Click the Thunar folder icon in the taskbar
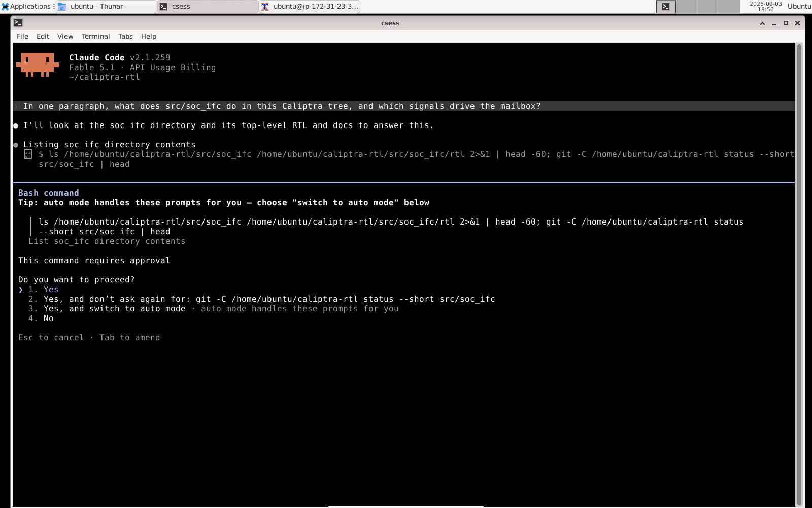The height and width of the screenshot is (508, 812). click(62, 6)
